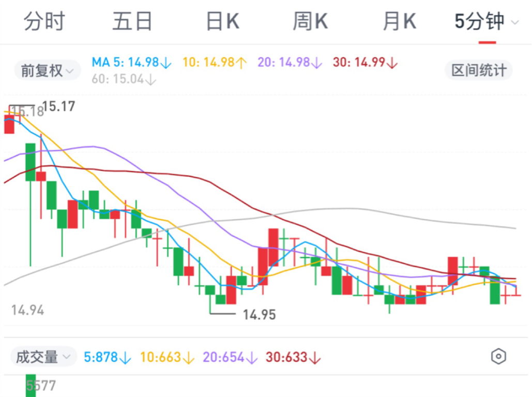
Task: Click the last green candlestick on right
Action: point(495,290)
